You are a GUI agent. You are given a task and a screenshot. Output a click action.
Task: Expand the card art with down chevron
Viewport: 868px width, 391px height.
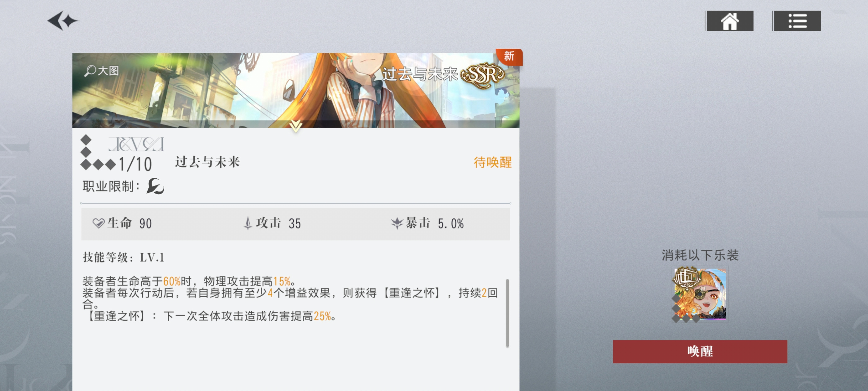[x=295, y=126]
